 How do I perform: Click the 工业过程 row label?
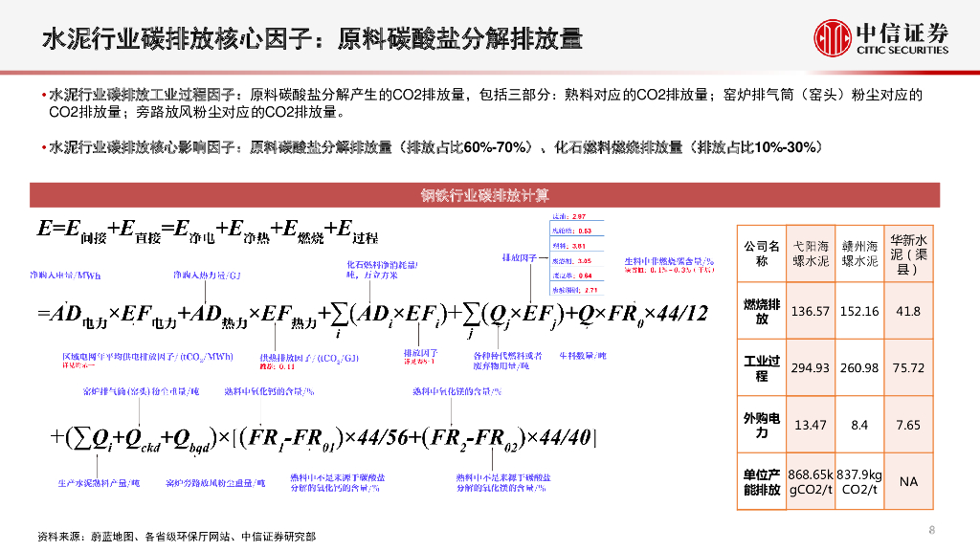760,367
